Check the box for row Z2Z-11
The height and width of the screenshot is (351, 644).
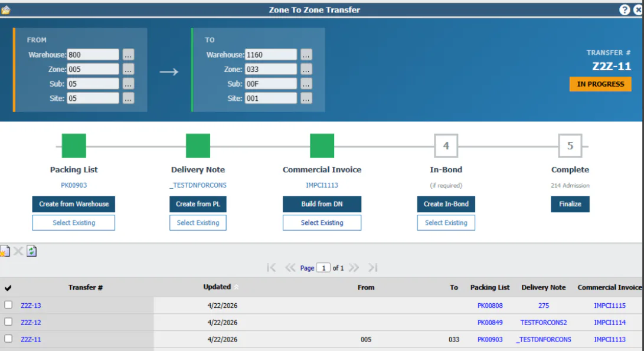click(8, 339)
